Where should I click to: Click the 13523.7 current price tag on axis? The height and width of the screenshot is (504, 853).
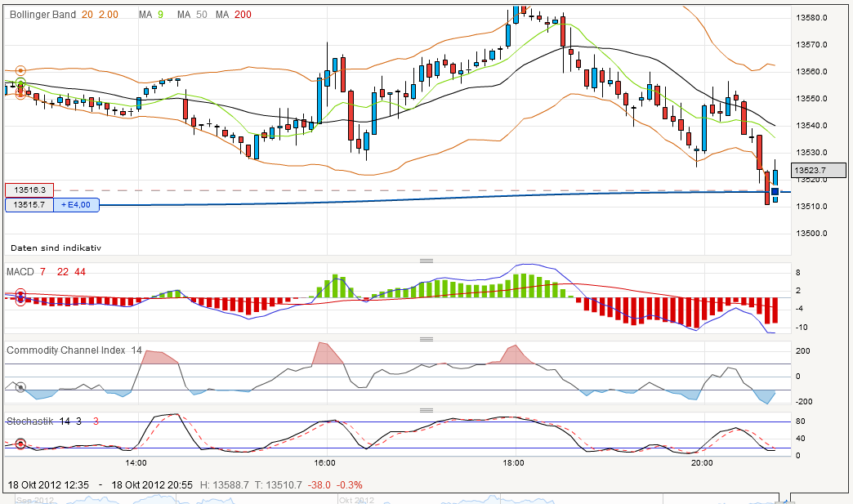(819, 171)
